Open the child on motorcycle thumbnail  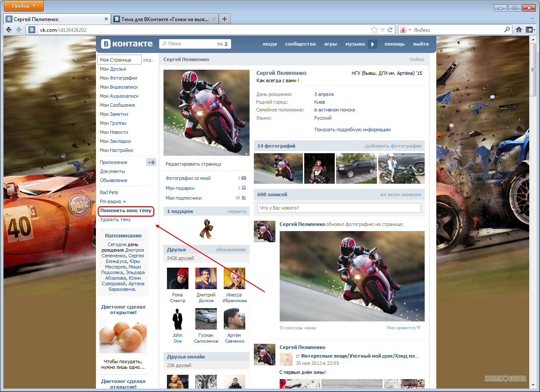(x=401, y=168)
